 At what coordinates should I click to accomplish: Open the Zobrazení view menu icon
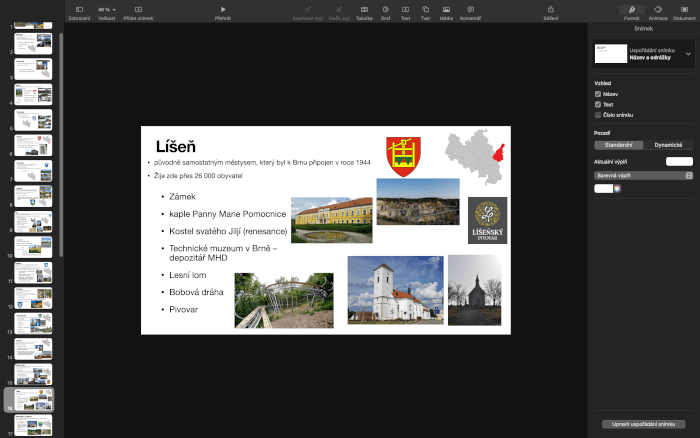(x=79, y=9)
